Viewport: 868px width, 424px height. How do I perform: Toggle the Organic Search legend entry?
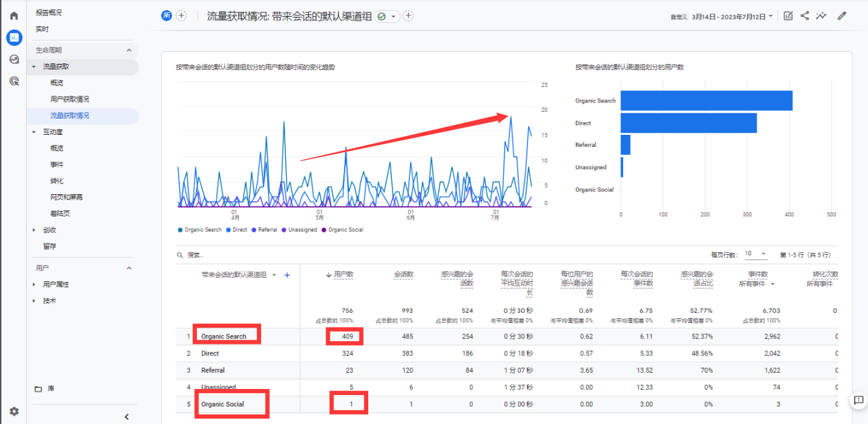[200, 230]
